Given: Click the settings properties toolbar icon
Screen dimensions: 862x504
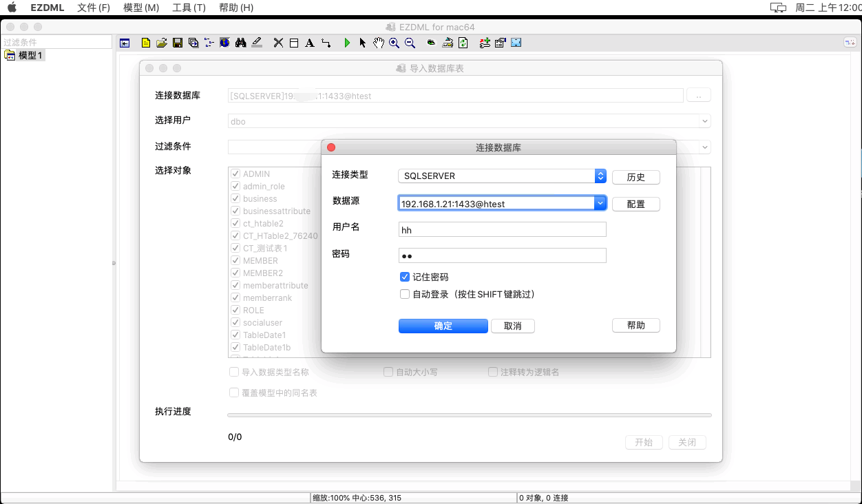Looking at the screenshot, I should coord(501,43).
